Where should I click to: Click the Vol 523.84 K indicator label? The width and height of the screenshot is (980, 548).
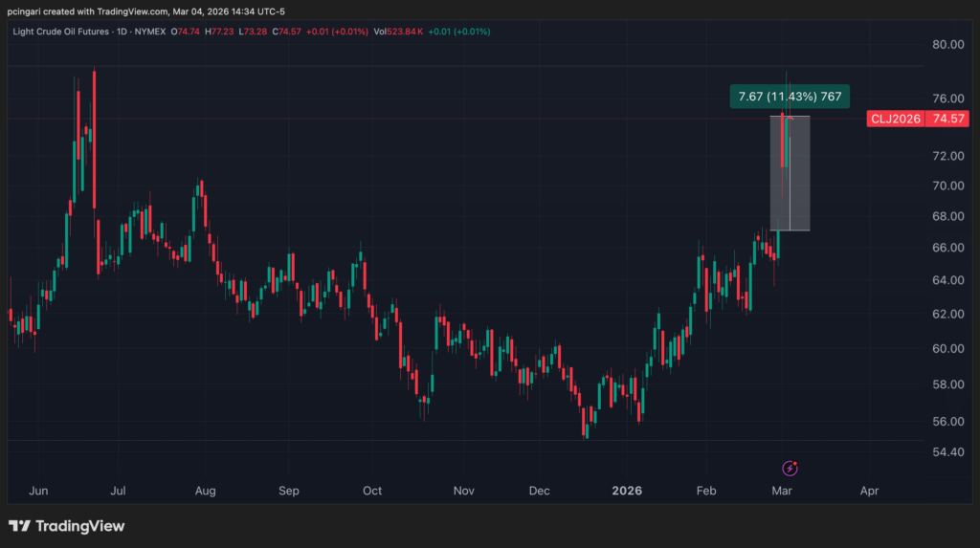point(398,32)
